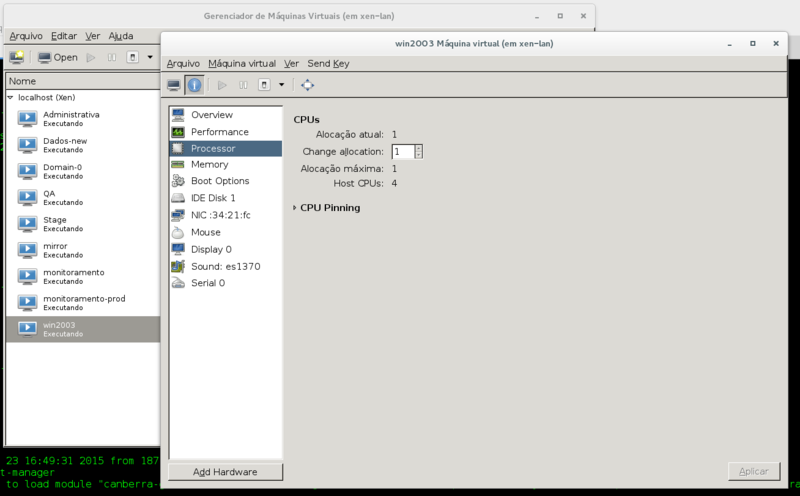
Task: Select the Stage virtual machine
Action: (x=83, y=224)
